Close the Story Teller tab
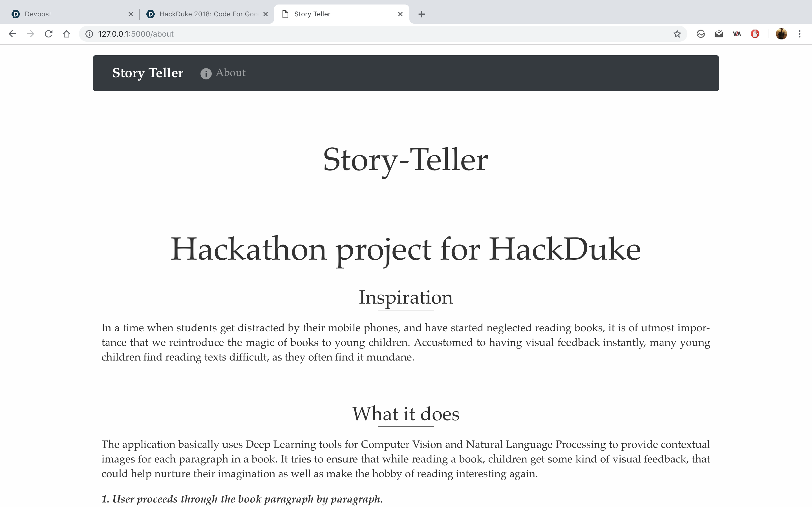 point(400,14)
